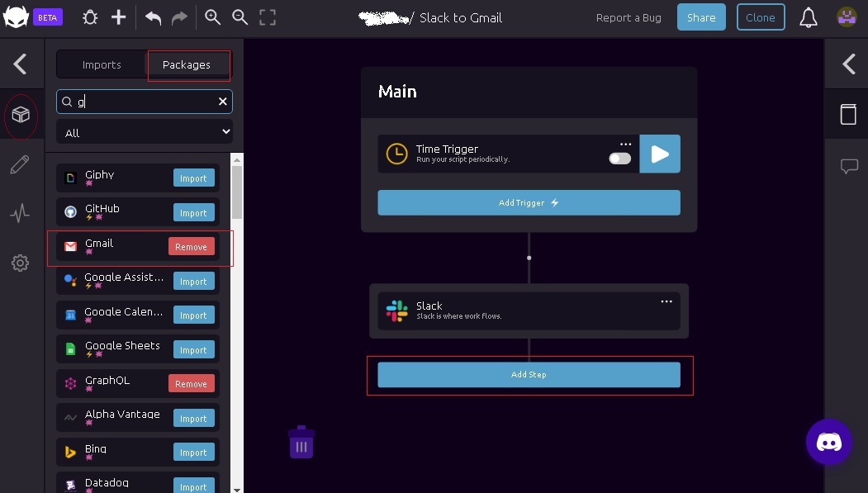
Task: Click the Main flow heading
Action: [x=397, y=92]
